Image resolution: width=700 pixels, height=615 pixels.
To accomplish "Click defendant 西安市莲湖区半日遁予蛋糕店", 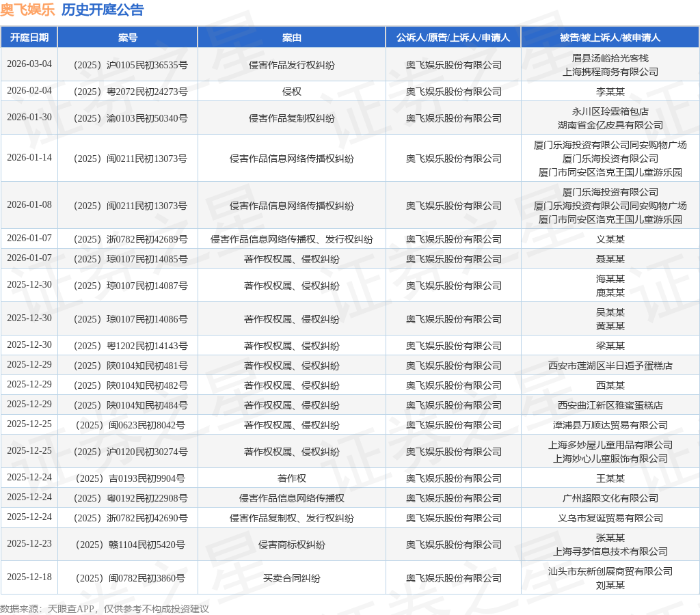I will click(x=610, y=366).
